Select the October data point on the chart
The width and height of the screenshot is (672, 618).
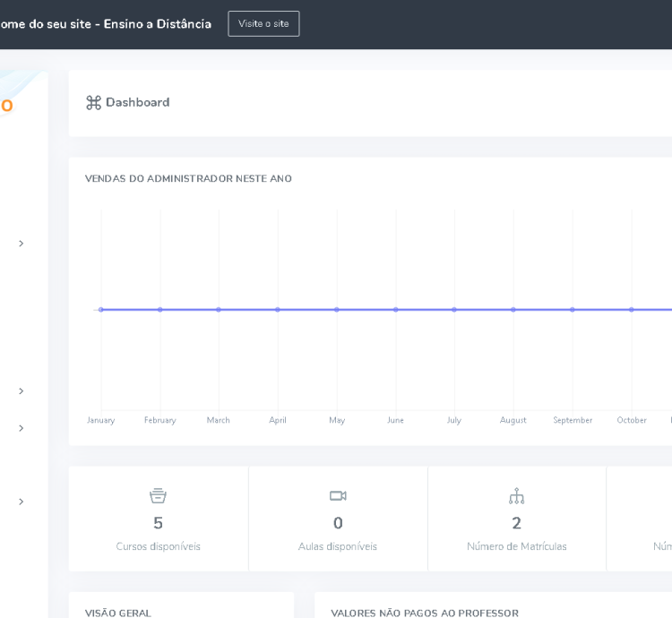(632, 310)
